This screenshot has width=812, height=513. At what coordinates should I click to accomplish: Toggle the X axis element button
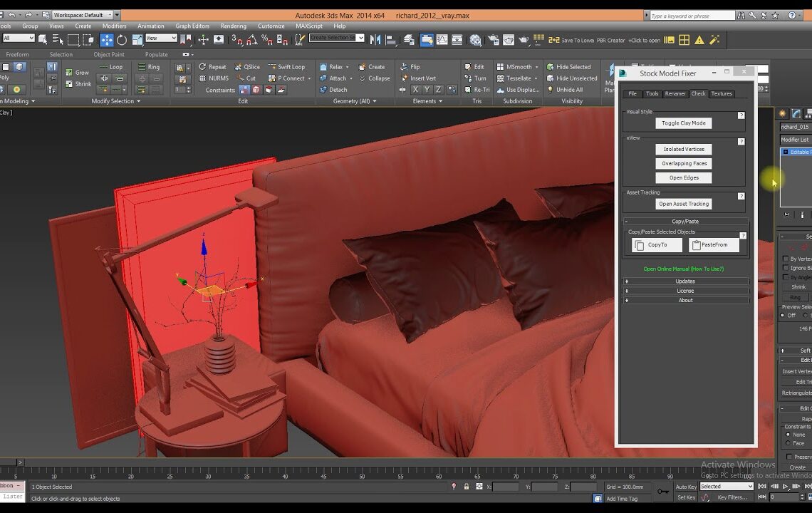pos(415,90)
